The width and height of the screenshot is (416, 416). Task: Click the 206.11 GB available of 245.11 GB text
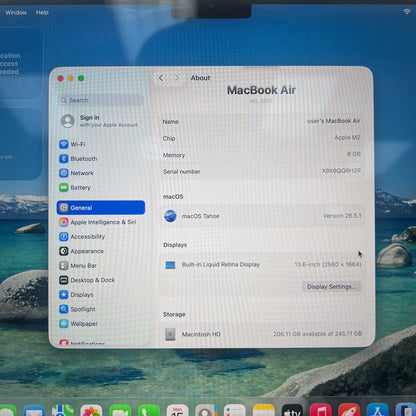tap(317, 334)
